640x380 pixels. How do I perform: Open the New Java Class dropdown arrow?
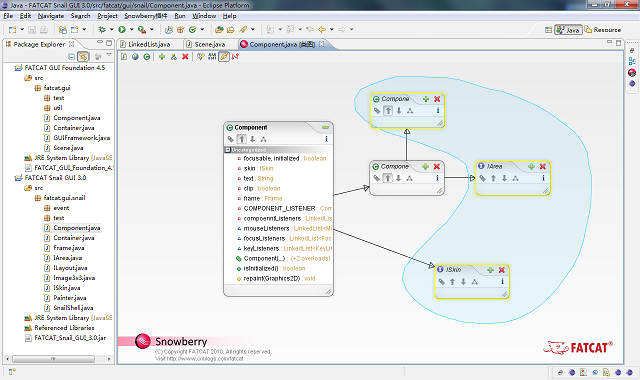[x=202, y=29]
